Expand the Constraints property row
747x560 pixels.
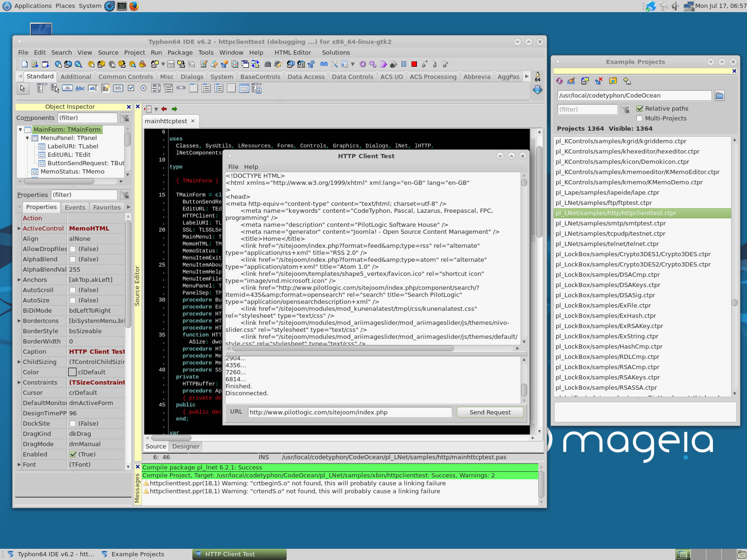pyautogui.click(x=19, y=382)
